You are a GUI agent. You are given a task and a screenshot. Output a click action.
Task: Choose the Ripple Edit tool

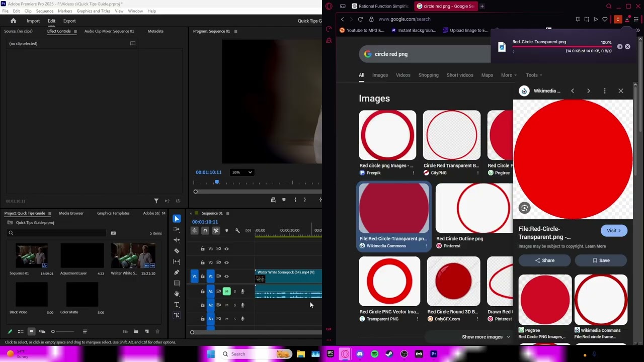[177, 240]
